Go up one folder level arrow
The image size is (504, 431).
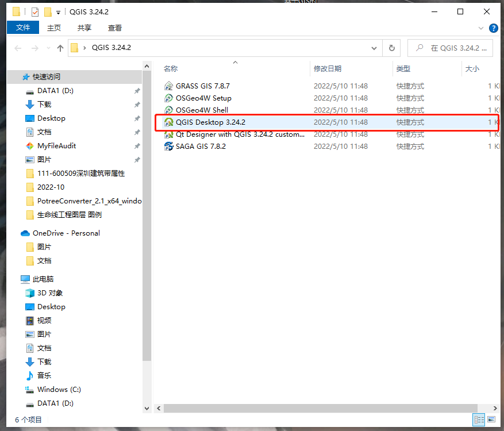pos(60,48)
